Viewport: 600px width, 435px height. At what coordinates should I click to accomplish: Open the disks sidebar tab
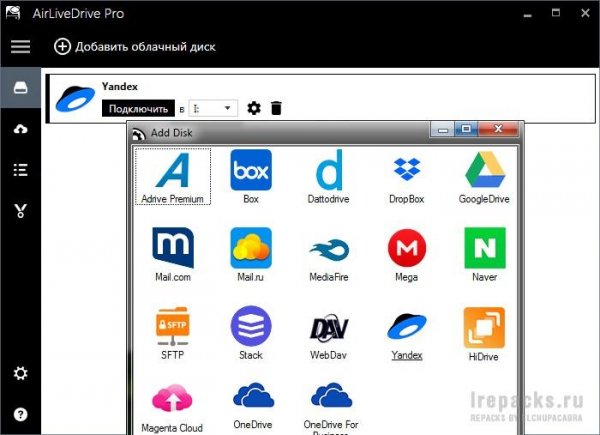click(20, 88)
